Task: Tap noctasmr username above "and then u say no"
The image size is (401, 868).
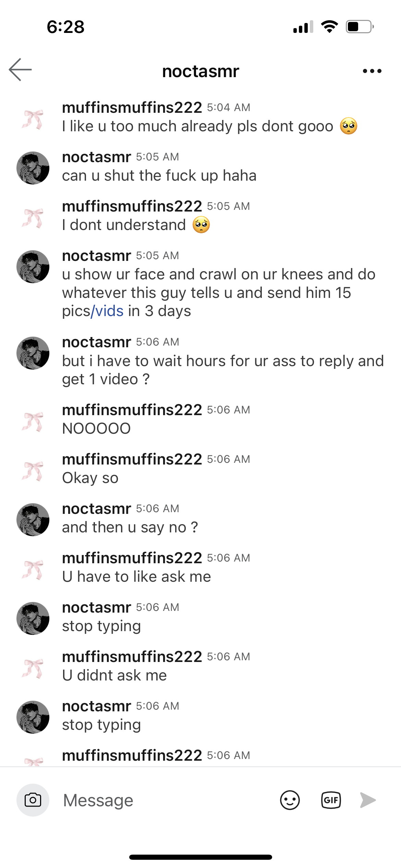Action: [x=96, y=509]
